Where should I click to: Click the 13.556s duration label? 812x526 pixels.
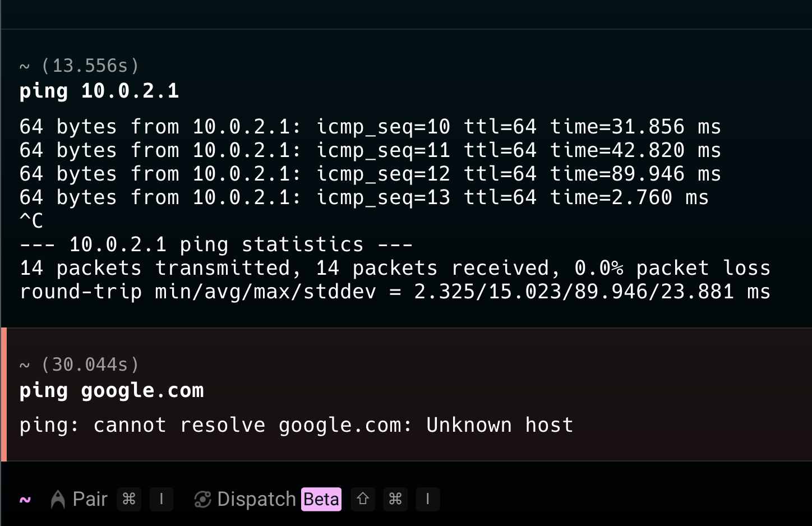(x=90, y=66)
